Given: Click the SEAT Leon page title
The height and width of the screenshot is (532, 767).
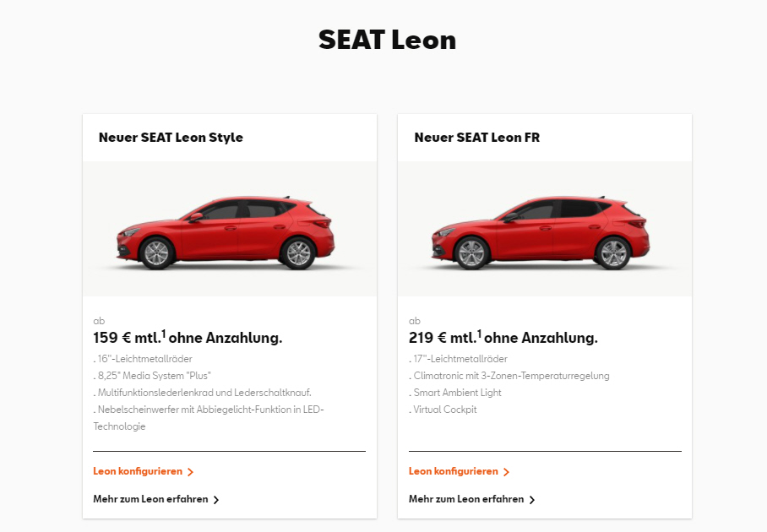Looking at the screenshot, I should pos(388,40).
